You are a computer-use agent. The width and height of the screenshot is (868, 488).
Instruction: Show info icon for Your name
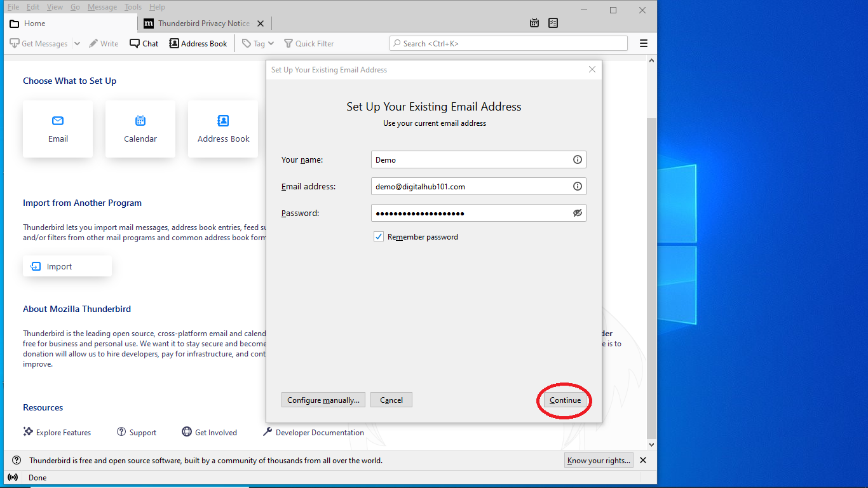pos(578,159)
